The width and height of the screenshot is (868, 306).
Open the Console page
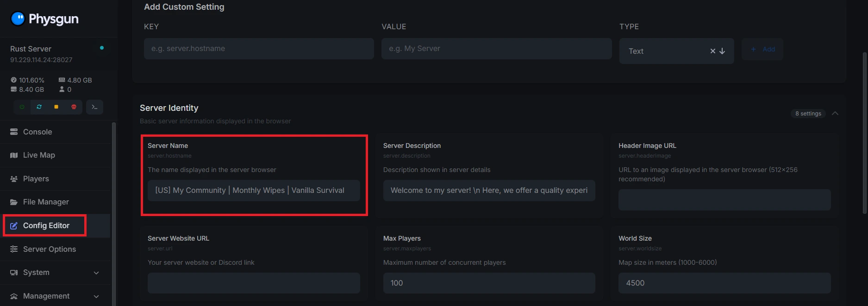point(37,132)
